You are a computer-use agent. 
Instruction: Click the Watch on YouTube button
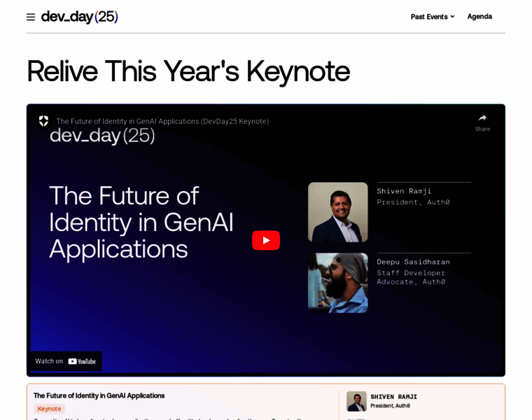[66, 361]
